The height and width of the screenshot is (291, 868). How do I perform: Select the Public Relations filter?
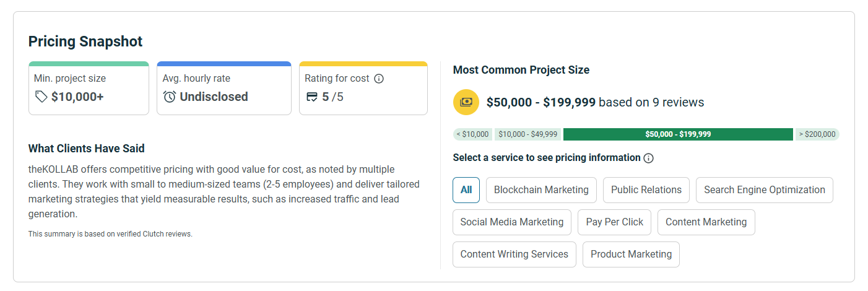(x=646, y=190)
